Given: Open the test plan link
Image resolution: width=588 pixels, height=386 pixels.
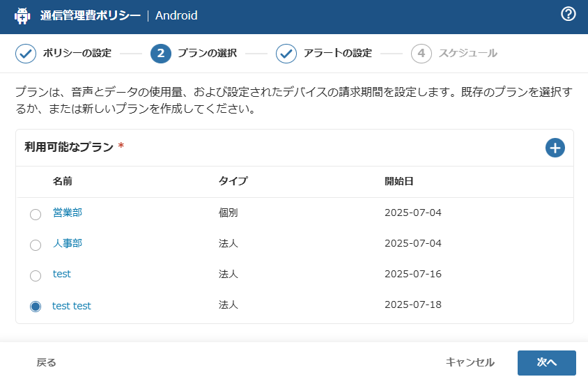Looking at the screenshot, I should 61,274.
